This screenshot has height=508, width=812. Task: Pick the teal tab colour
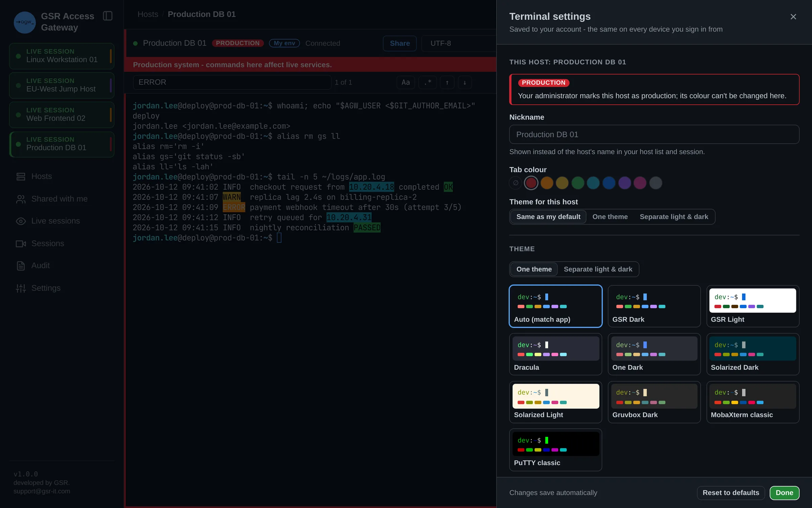click(593, 183)
